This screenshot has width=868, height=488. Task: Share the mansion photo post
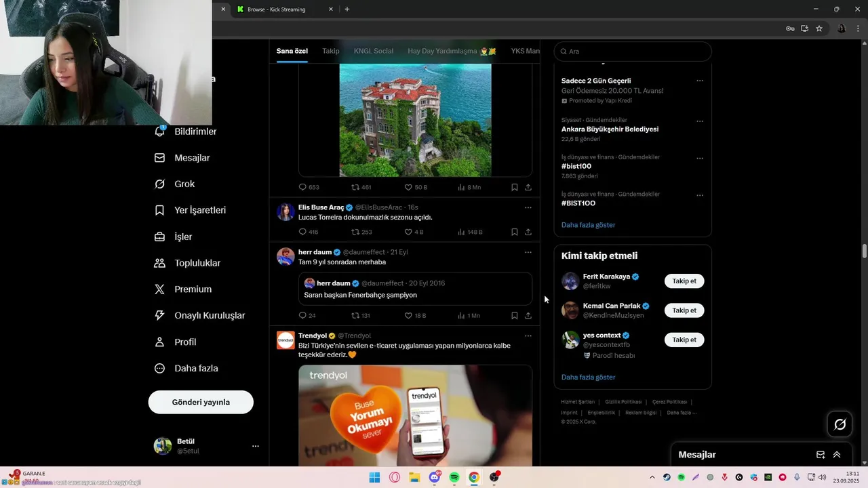pos(528,187)
